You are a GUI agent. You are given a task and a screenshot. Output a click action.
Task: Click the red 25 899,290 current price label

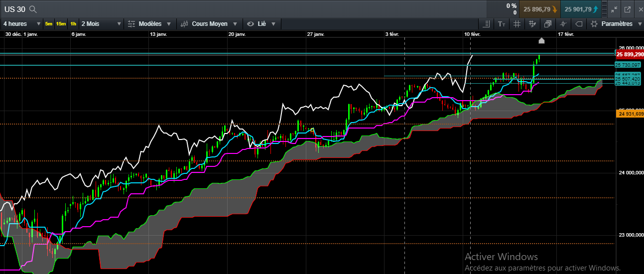pos(630,54)
